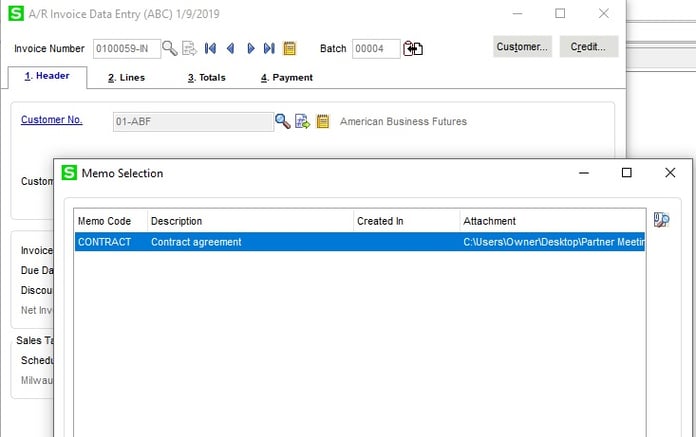Click the next invoice number icon beside lookup
The height and width of the screenshot is (437, 696).
189,48
